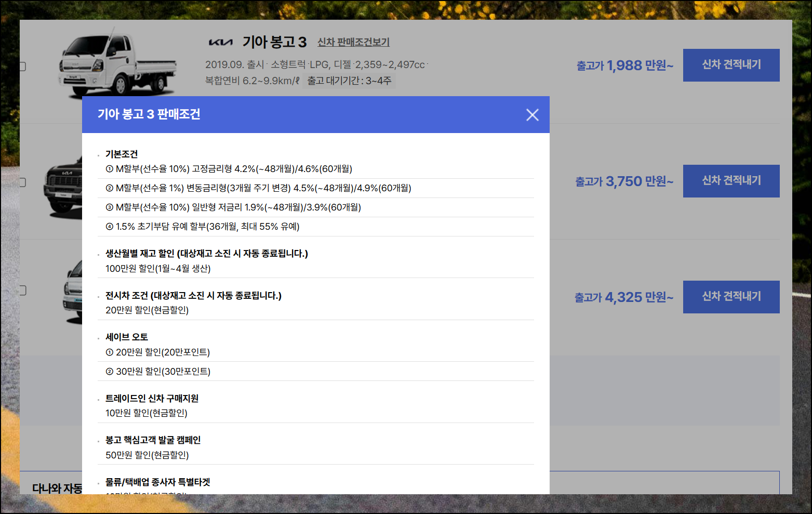
Task: Click price text 출고가 3,750 만원~
Action: tap(624, 181)
